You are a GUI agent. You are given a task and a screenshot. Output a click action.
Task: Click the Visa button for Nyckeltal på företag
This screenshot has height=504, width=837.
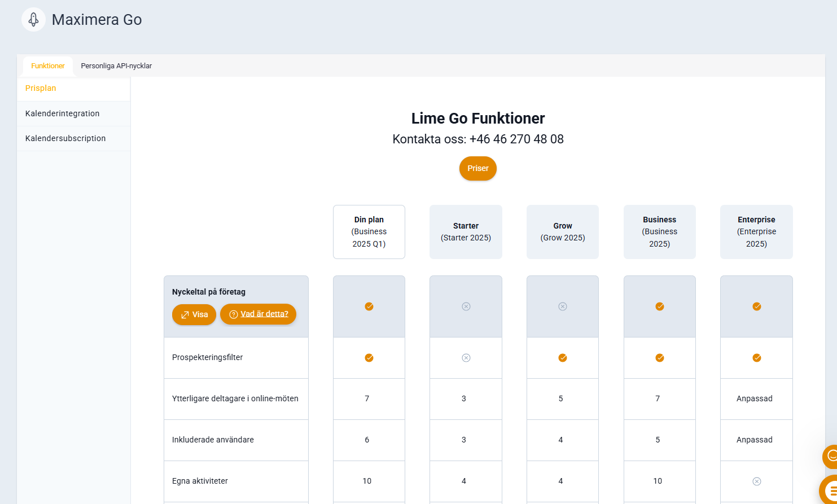pos(194,314)
